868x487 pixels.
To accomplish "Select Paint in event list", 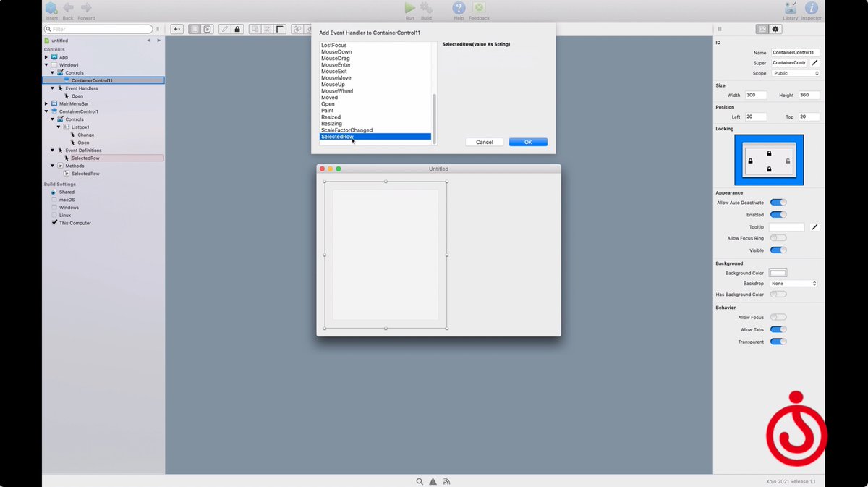I will pos(375,111).
